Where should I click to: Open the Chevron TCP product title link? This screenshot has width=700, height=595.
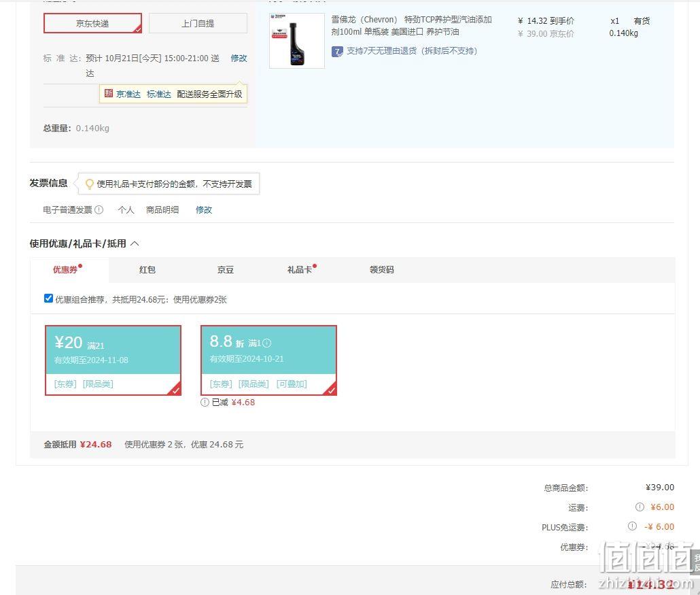pos(412,25)
